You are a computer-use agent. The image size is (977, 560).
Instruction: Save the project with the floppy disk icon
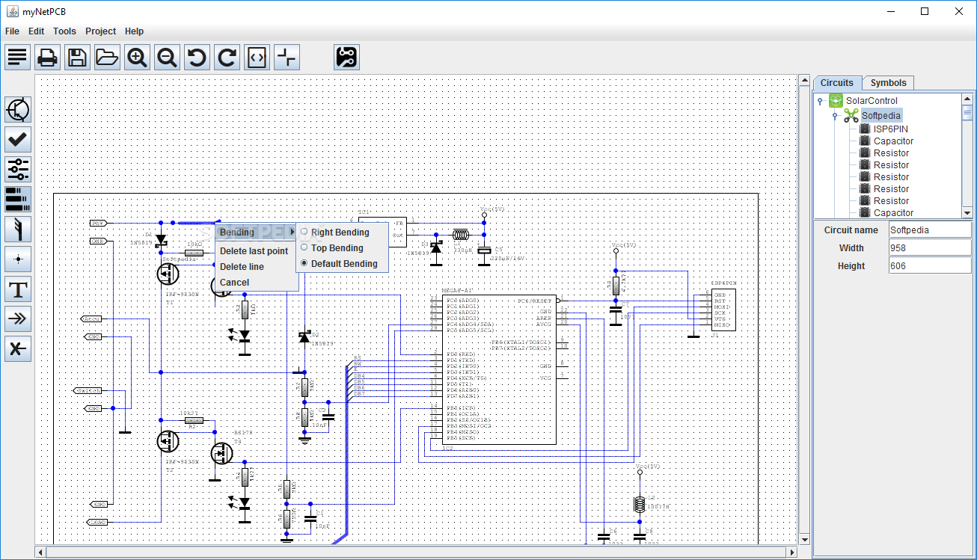pos(77,57)
